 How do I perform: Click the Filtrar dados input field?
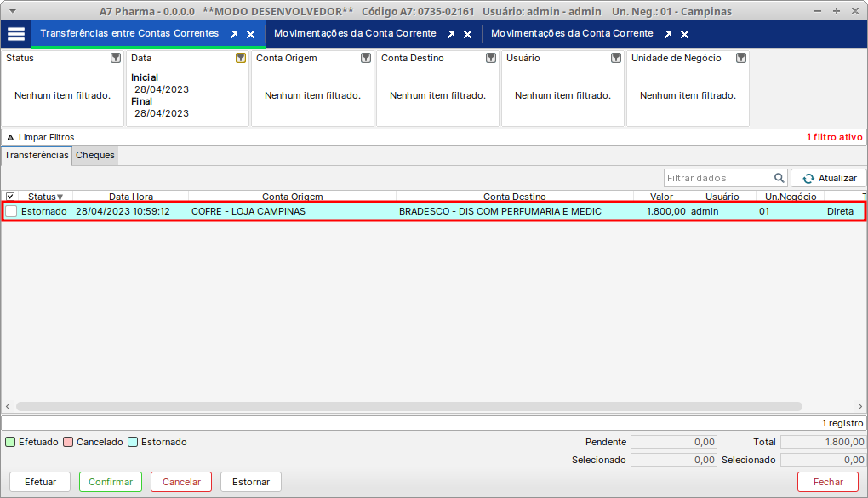click(717, 178)
